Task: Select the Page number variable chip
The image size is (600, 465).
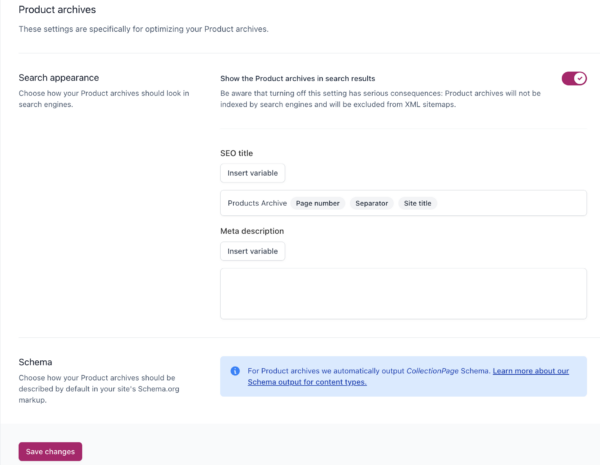Action: click(x=318, y=203)
